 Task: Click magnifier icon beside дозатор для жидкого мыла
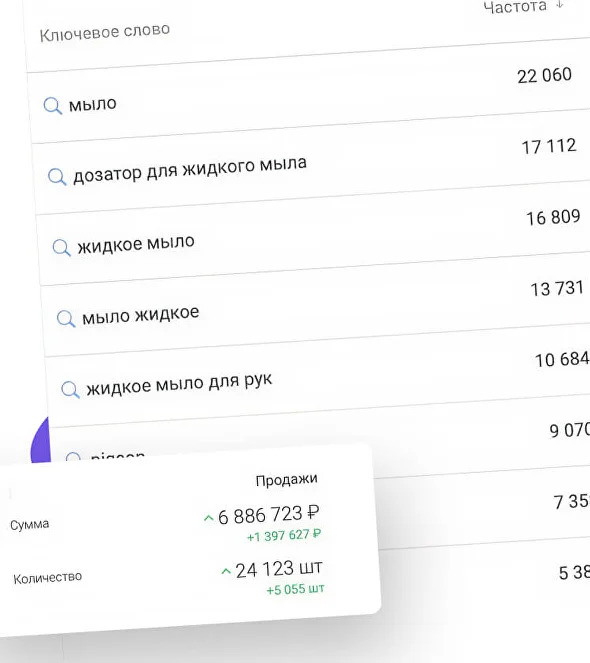[x=57, y=177]
